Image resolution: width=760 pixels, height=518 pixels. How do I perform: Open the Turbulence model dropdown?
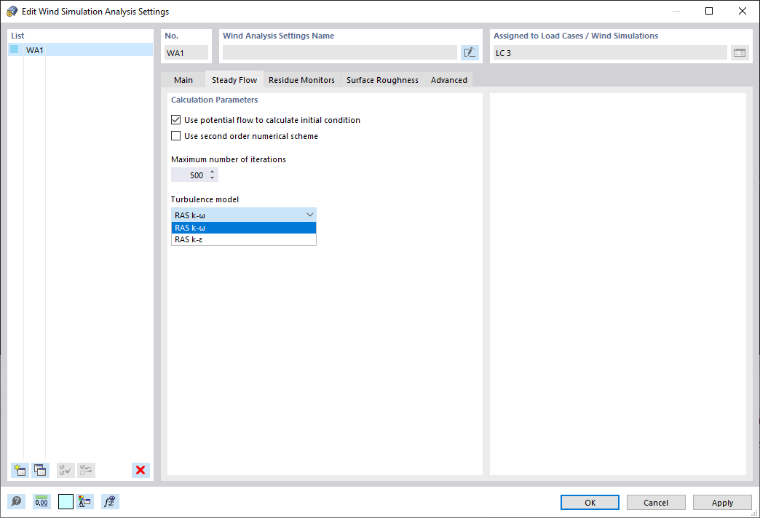click(244, 215)
